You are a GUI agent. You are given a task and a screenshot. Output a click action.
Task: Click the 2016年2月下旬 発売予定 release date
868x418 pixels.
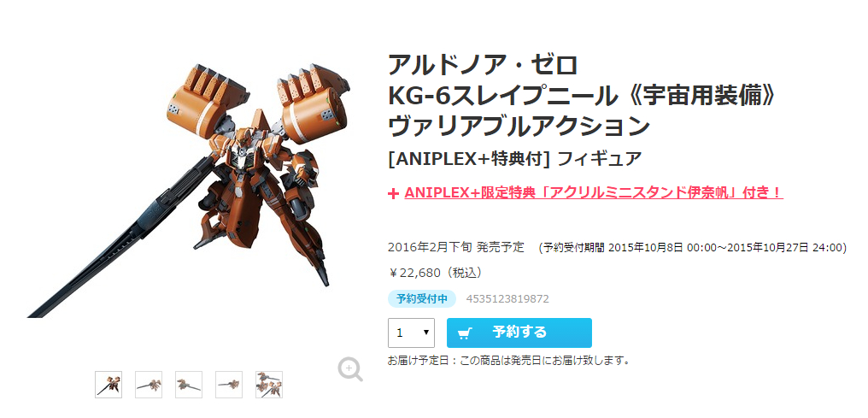tap(456, 247)
